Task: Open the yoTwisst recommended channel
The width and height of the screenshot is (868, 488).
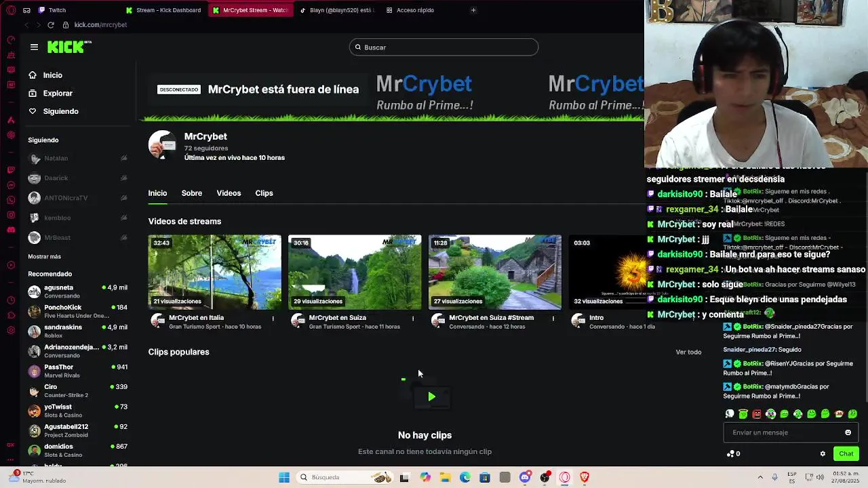Action: [77, 411]
